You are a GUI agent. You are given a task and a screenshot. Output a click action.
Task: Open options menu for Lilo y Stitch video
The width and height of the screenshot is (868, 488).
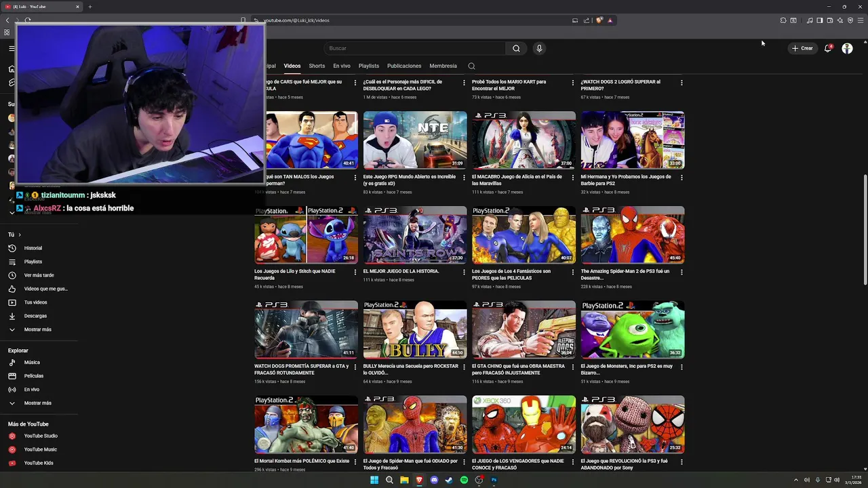pyautogui.click(x=355, y=272)
